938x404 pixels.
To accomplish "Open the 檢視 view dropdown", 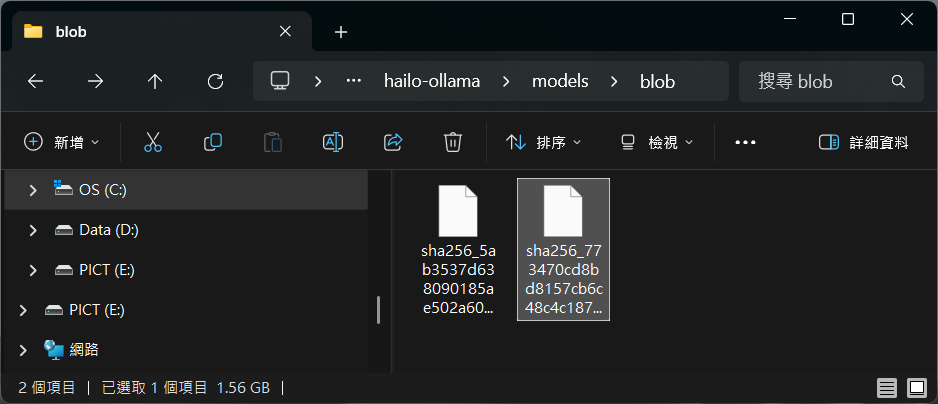I will (x=657, y=142).
